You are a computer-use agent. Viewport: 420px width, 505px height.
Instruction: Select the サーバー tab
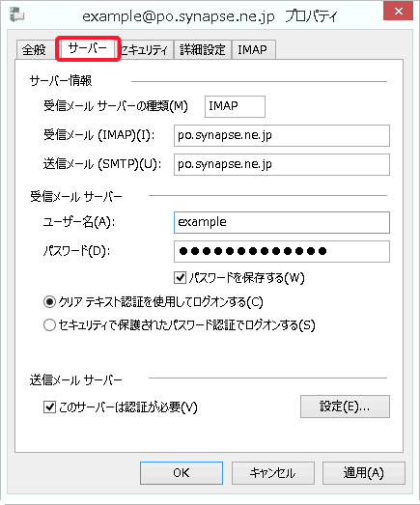(x=88, y=48)
